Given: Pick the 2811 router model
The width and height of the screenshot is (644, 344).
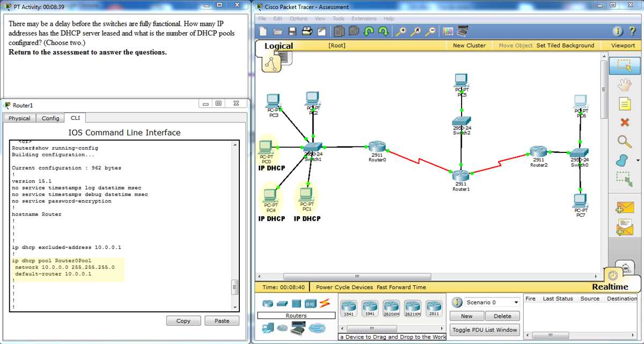Looking at the screenshot, I should (x=434, y=309).
